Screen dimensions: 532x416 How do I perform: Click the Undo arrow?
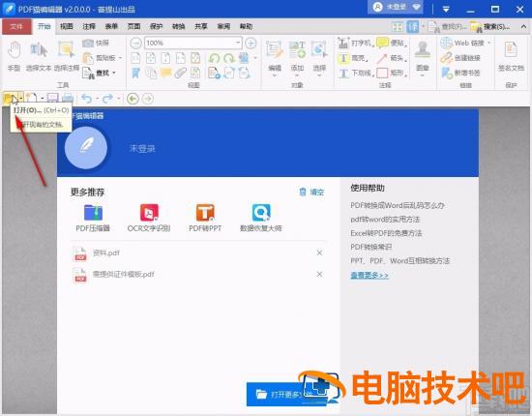87,99
